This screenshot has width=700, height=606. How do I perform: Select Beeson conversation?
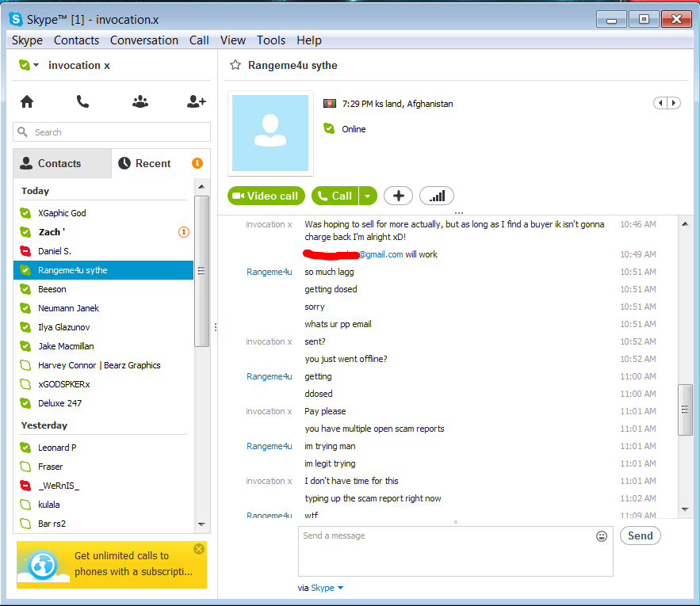pos(104,289)
